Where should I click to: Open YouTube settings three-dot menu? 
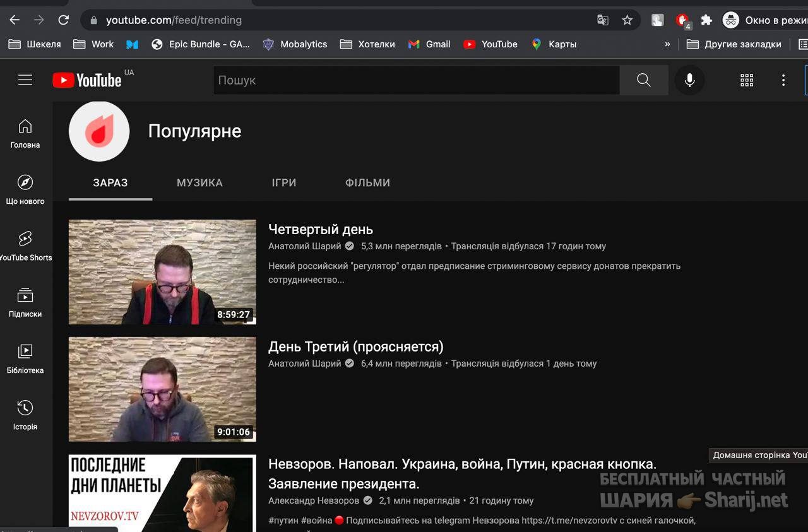[783, 80]
